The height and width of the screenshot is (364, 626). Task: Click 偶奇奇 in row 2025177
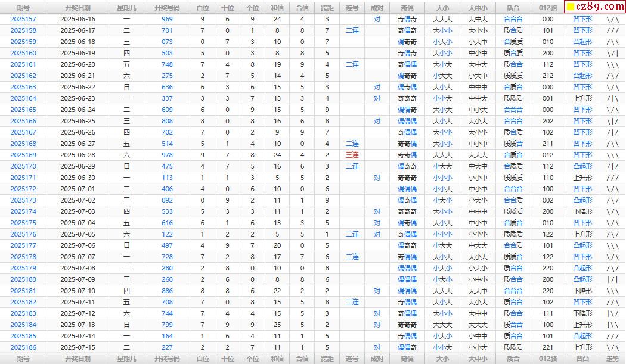[x=407, y=245]
